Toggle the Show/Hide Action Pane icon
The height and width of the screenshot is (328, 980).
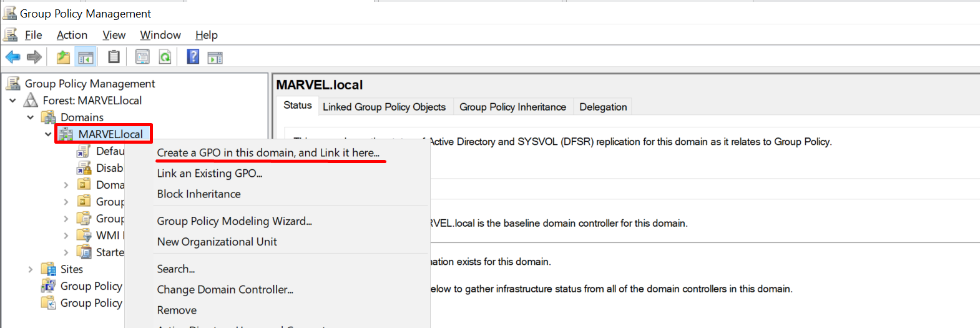click(x=215, y=57)
